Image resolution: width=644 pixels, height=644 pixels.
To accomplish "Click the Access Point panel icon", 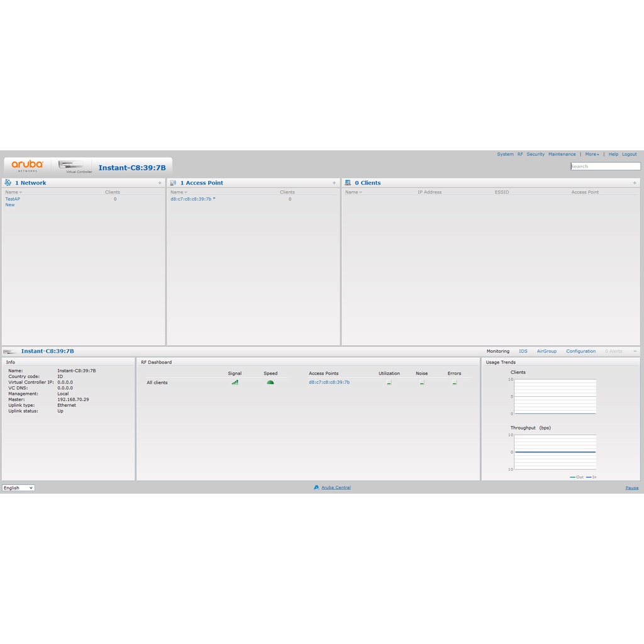I will (x=173, y=183).
